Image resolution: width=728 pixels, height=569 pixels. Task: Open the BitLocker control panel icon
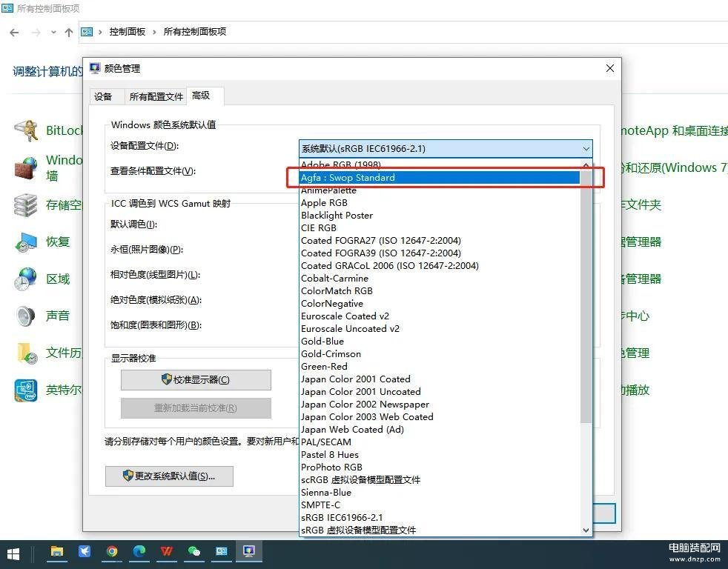26,130
